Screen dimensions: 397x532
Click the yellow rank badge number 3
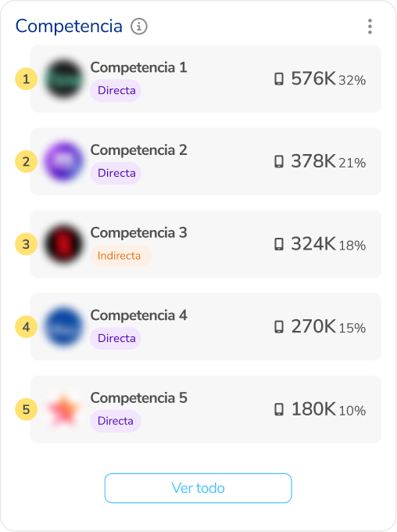coord(26,244)
